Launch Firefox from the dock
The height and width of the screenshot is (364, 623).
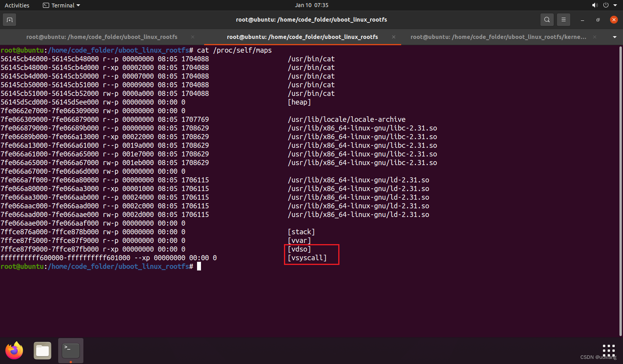tap(14, 351)
